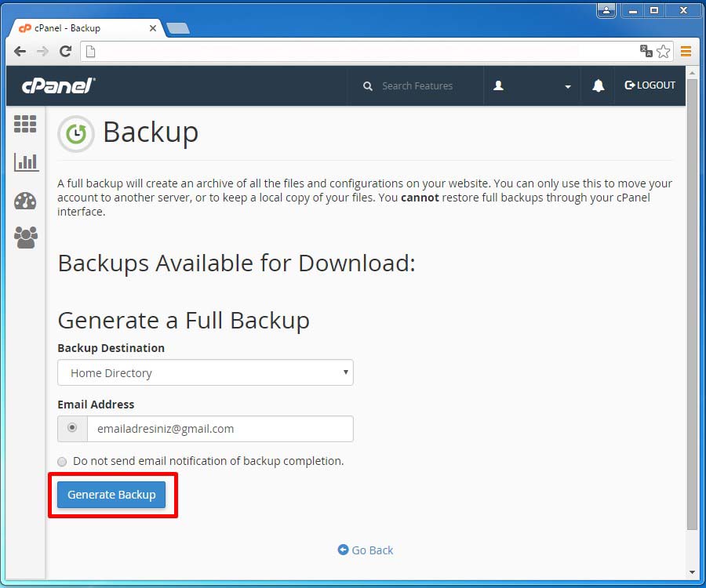Open the dashboard gauge sidebar icon
Image resolution: width=706 pixels, height=588 pixels.
point(25,201)
